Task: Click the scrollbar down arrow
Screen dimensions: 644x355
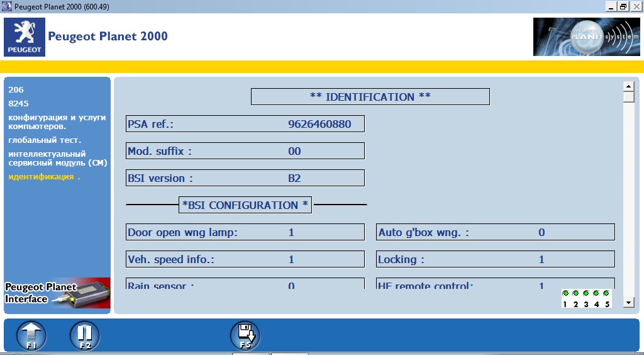Action: (629, 303)
